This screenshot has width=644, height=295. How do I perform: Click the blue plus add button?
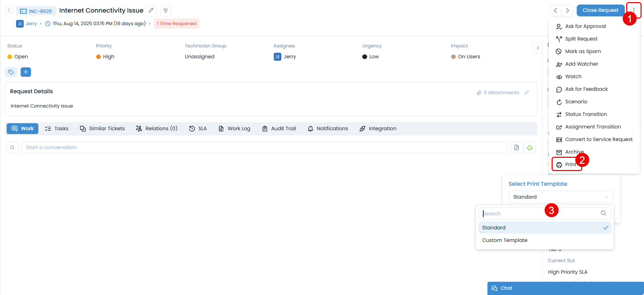coord(26,72)
